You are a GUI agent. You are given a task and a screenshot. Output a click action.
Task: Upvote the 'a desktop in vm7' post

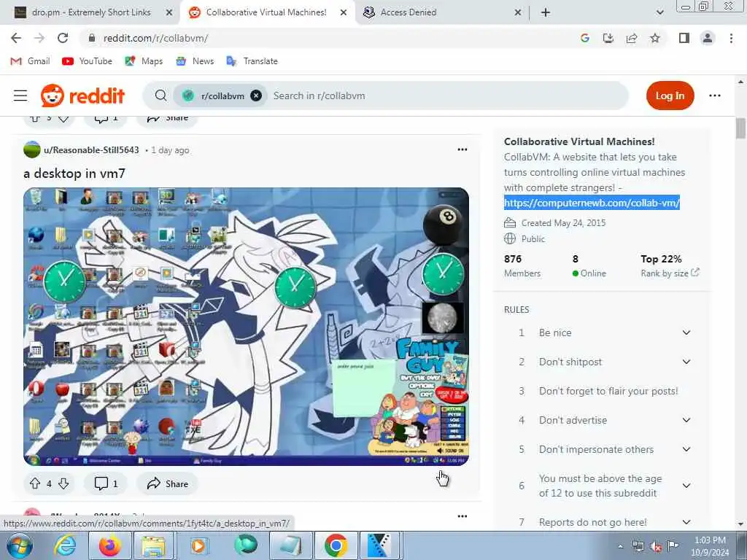pos(35,484)
